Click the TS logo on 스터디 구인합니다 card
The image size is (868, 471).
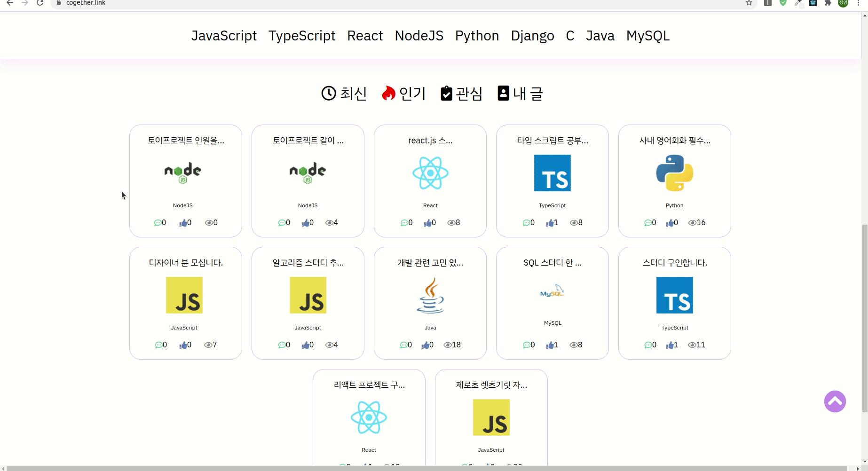(675, 295)
